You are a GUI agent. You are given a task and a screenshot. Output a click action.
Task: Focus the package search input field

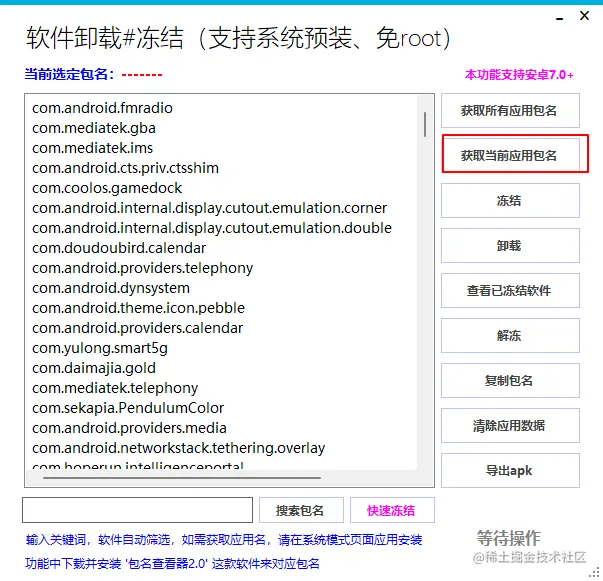[x=137, y=510]
